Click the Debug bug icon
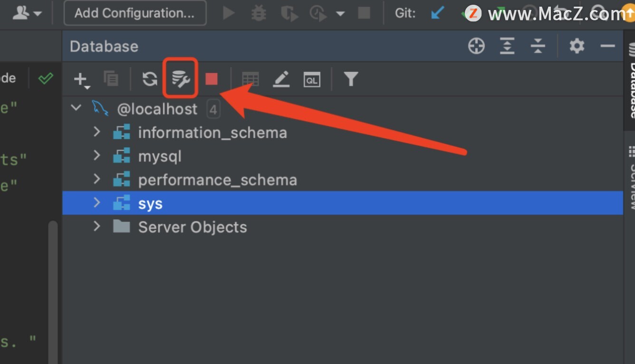 pos(259,13)
